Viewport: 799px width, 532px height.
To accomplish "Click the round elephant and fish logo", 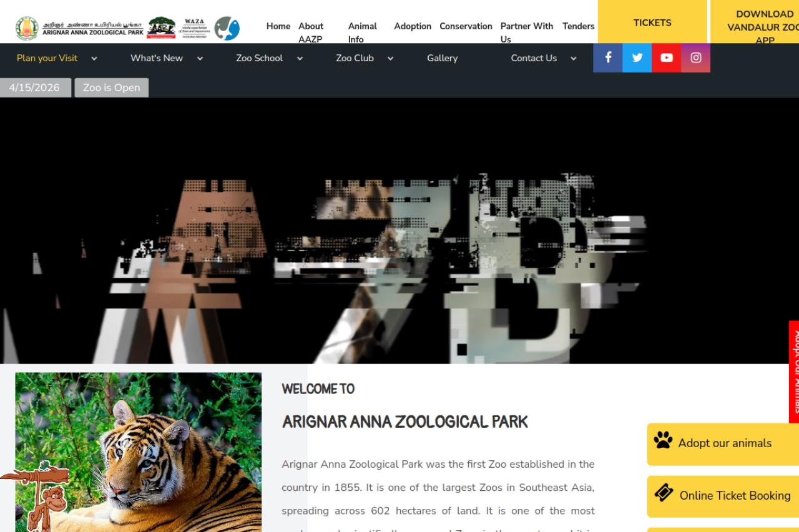I will point(227,28).
